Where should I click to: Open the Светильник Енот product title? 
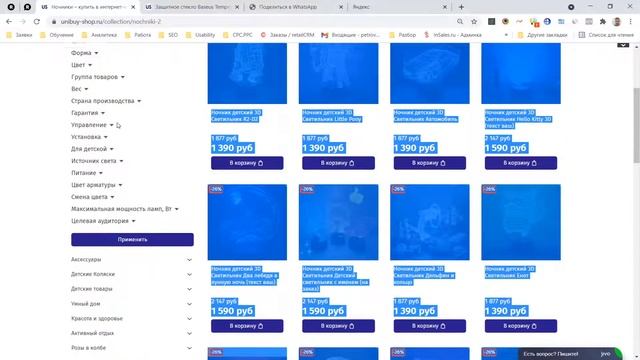(x=509, y=272)
